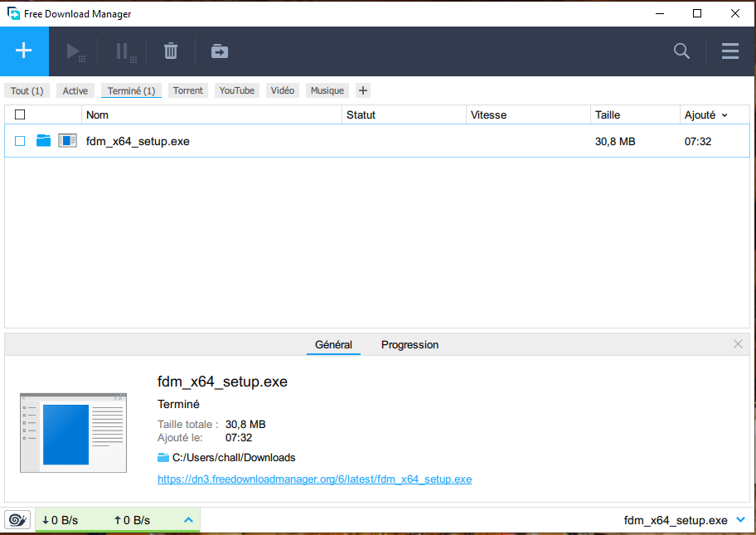756x535 pixels.
Task: Pause all downloads with pause icon
Action: click(x=126, y=51)
